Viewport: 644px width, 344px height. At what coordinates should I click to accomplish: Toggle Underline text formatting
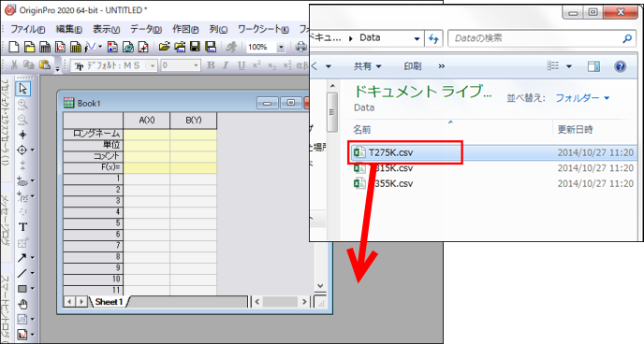(241, 65)
